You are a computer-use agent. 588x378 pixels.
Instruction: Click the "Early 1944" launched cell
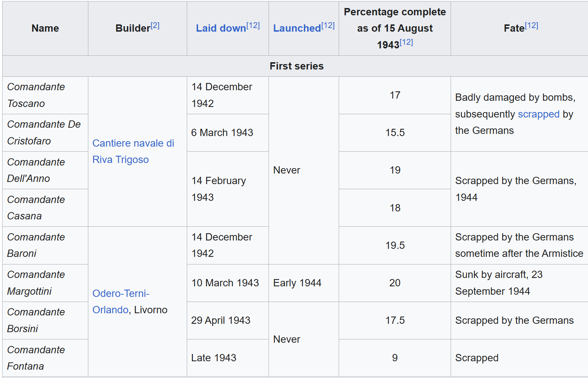(x=297, y=283)
